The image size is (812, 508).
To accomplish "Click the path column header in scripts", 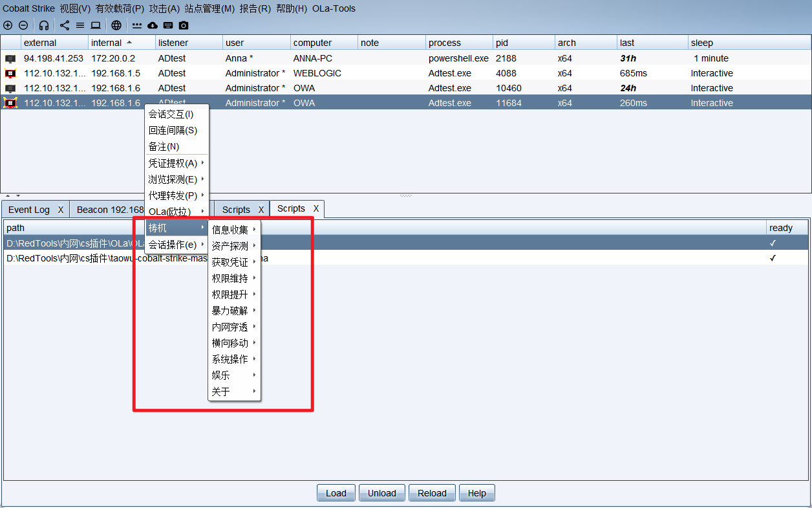I will 385,228.
